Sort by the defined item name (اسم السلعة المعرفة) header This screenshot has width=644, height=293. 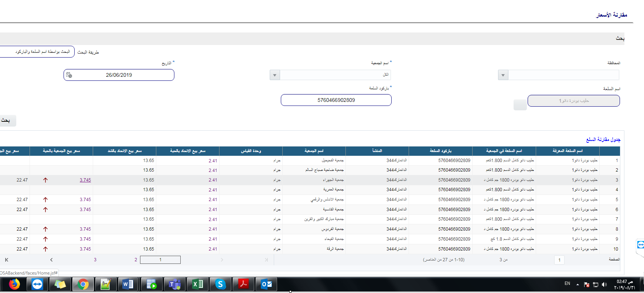click(568, 151)
